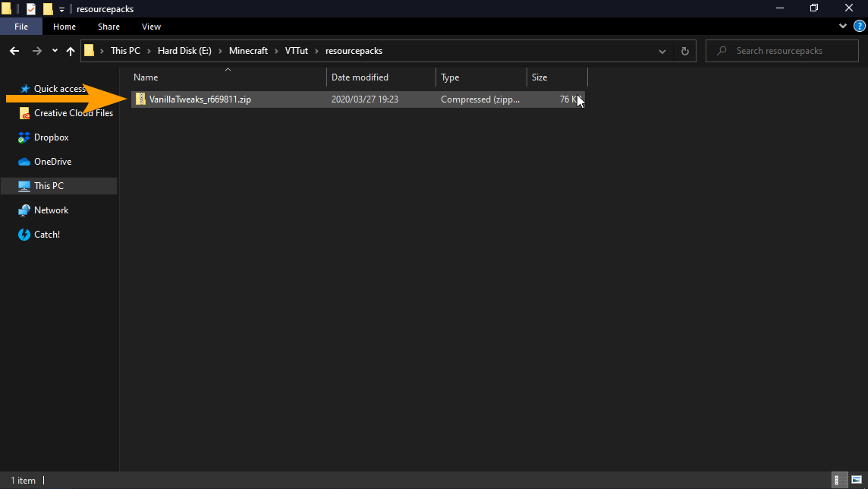Switch to the View ribbon tab
This screenshot has width=868, height=489.
pyautogui.click(x=151, y=27)
